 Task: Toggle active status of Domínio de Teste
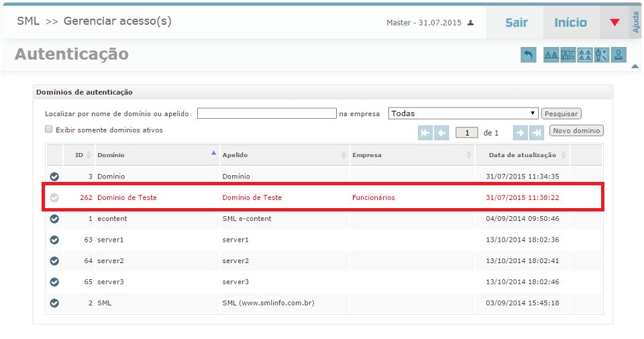tap(54, 198)
